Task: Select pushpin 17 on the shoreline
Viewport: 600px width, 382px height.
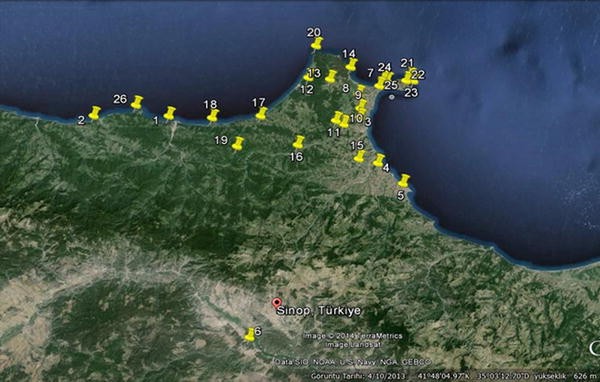Action: pyautogui.click(x=262, y=113)
